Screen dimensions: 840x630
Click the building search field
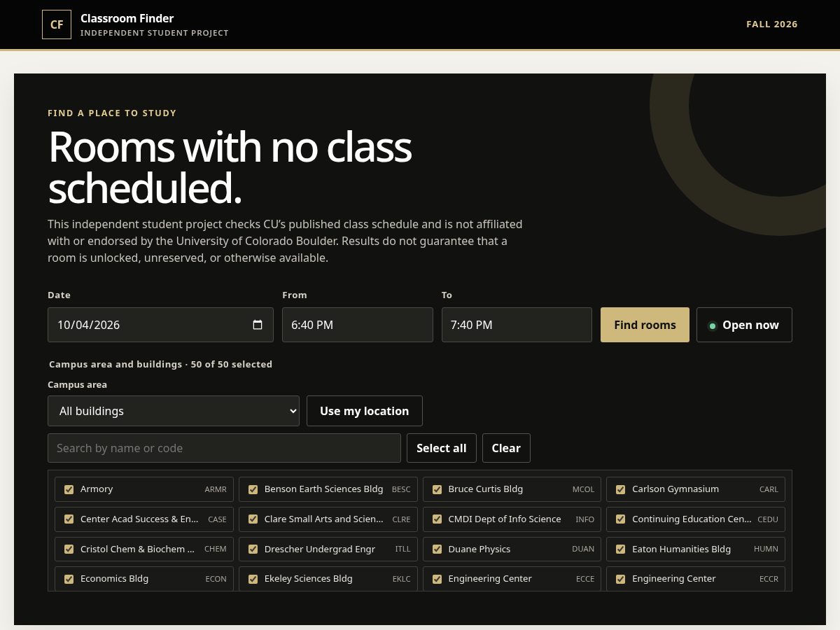(224, 448)
